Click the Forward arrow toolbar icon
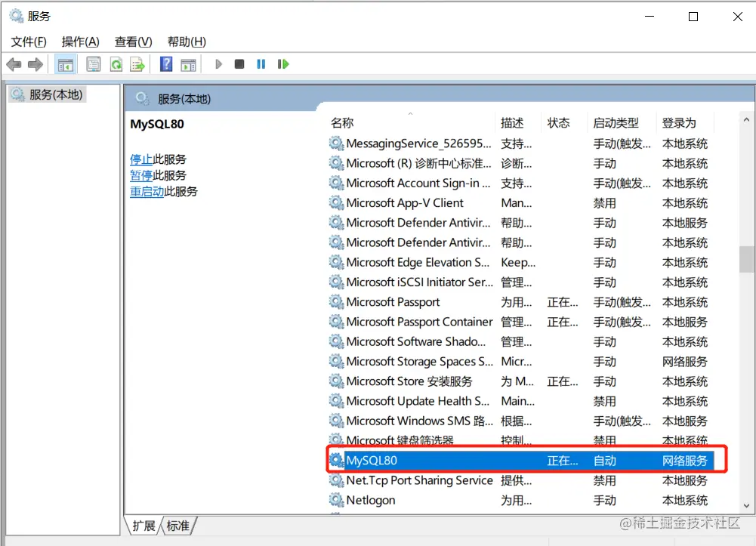 coord(35,64)
